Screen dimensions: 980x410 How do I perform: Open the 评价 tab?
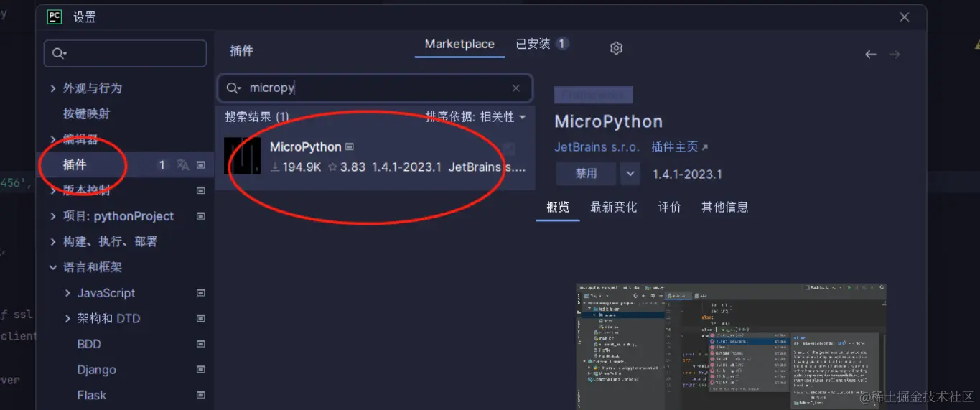tap(669, 207)
